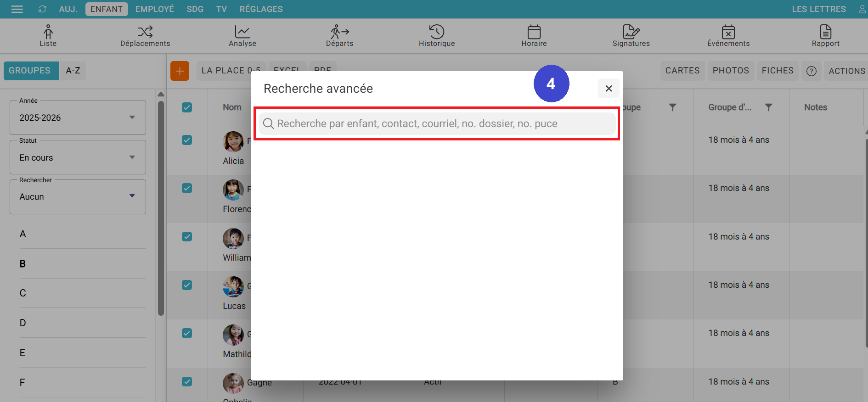
Task: Toggle the checkbox beside Lucas
Action: coord(187,285)
